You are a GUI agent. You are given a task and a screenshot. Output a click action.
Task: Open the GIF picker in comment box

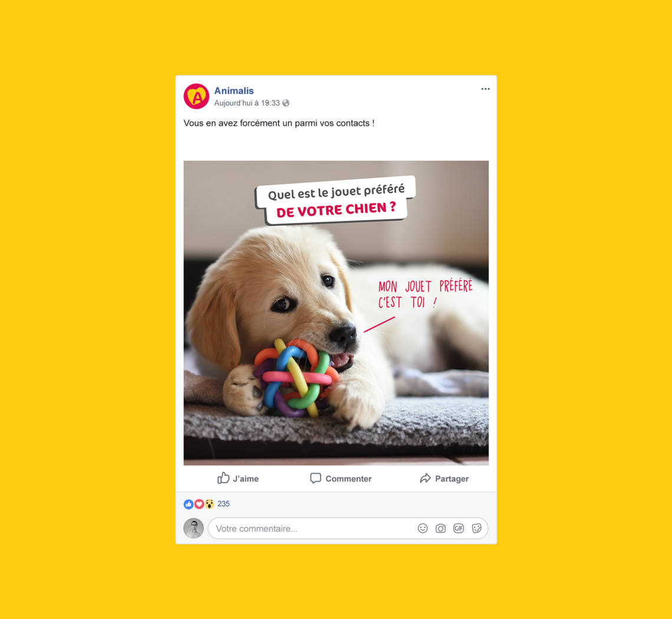click(x=459, y=529)
